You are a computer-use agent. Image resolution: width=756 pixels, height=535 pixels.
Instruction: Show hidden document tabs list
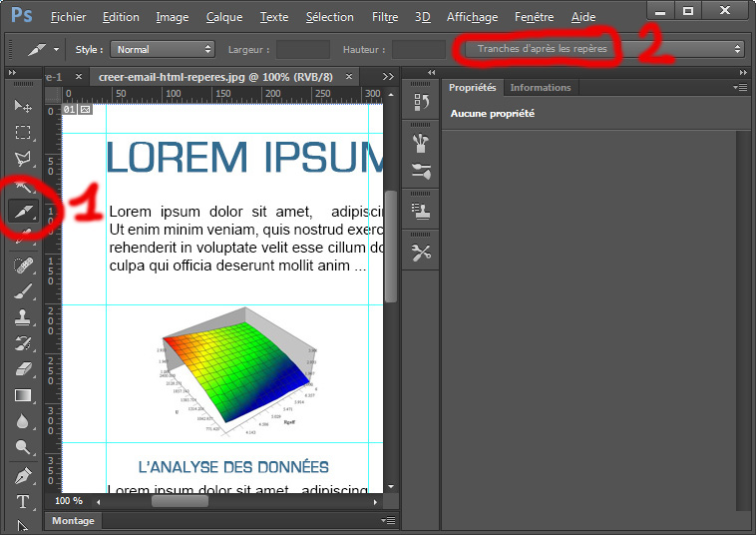click(x=388, y=77)
